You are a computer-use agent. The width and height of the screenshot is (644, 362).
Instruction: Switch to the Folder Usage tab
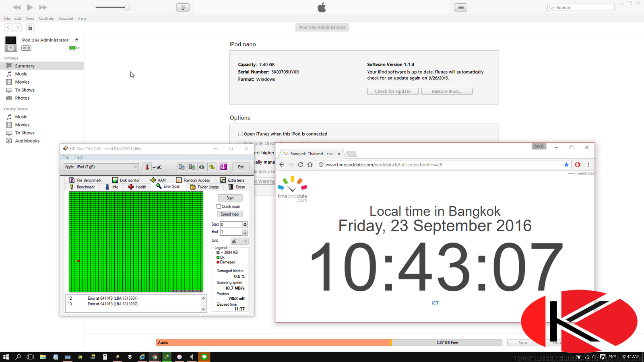(204, 187)
